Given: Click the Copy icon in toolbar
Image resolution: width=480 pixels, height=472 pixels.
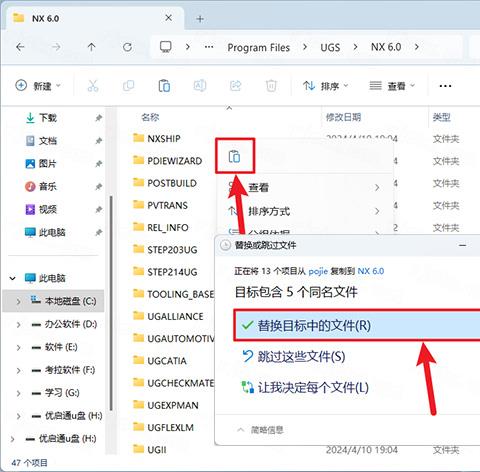Looking at the screenshot, I should click(128, 86).
